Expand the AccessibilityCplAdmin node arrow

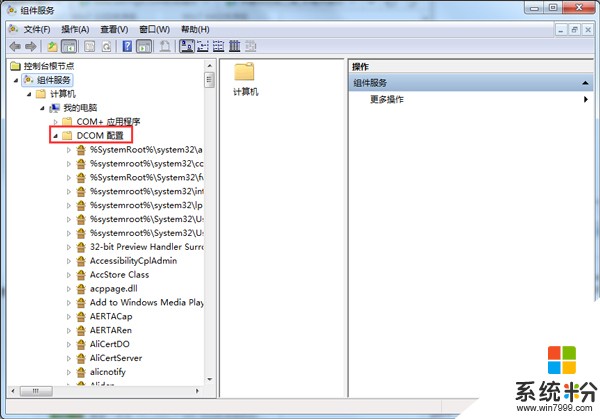click(69, 261)
